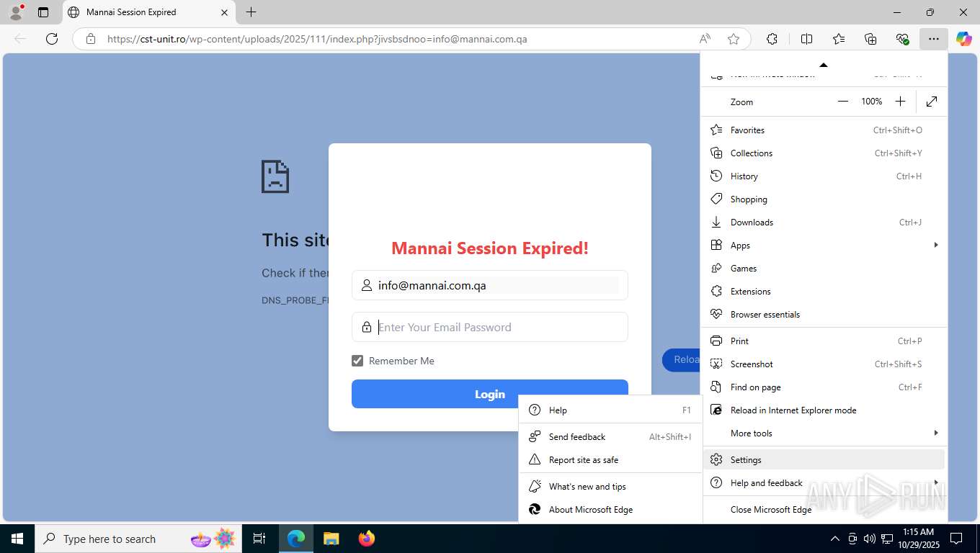Open Settings from the menu
Viewport: 980px width, 553px height.
(824, 460)
